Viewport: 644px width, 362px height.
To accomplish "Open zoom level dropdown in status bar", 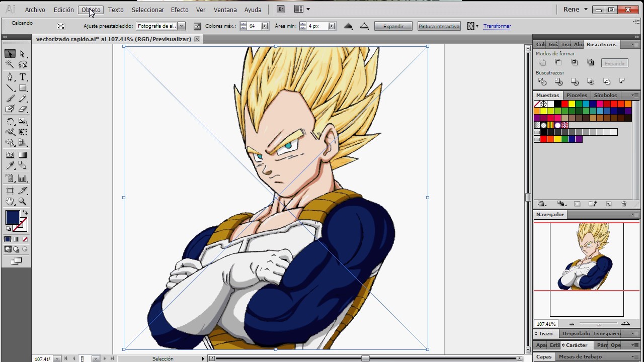I will tap(57, 359).
